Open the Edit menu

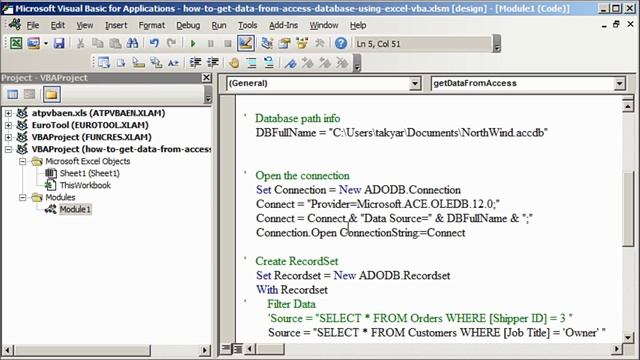point(58,25)
